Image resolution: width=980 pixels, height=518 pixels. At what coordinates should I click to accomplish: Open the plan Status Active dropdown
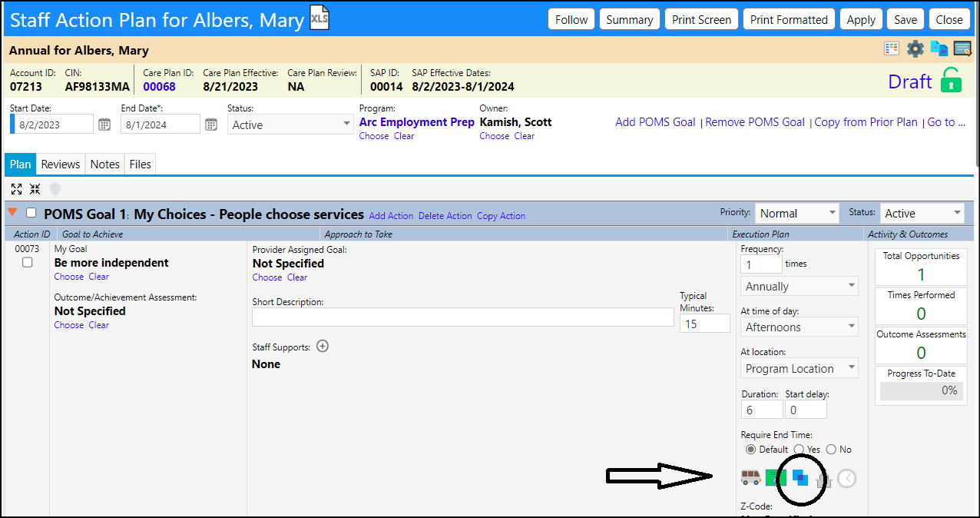pos(290,125)
